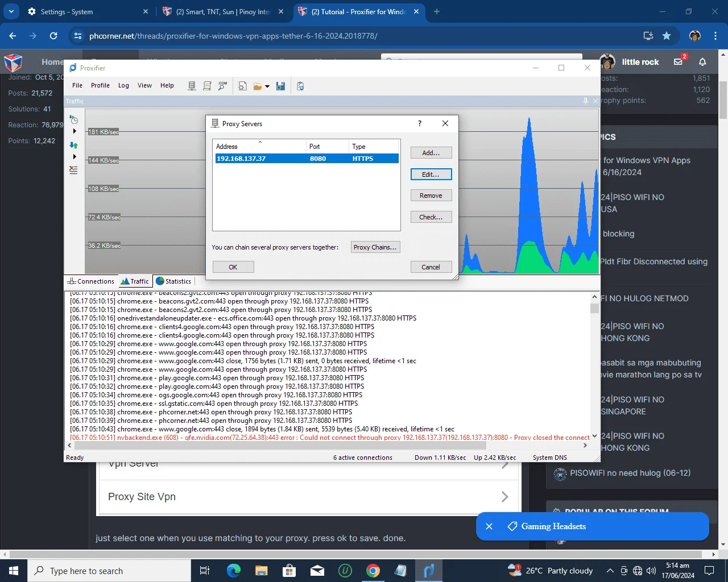Open the Help menu in Proxifier

[167, 85]
